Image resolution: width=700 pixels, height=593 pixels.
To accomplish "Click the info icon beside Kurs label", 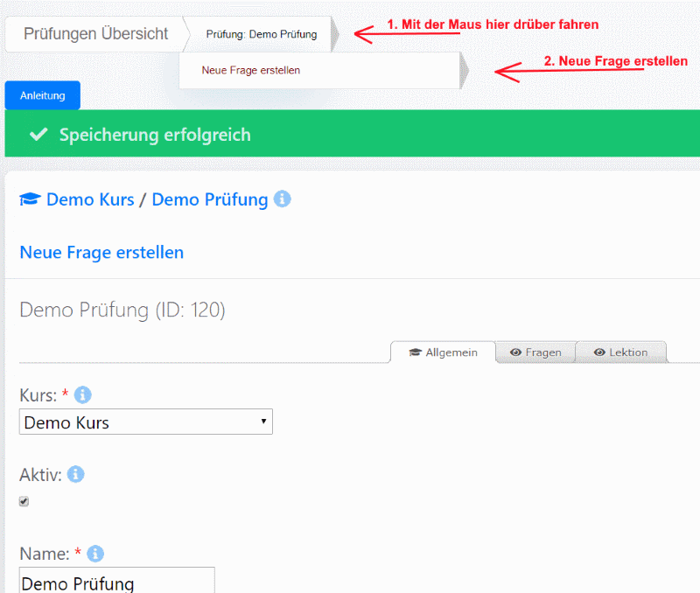I will (x=82, y=395).
